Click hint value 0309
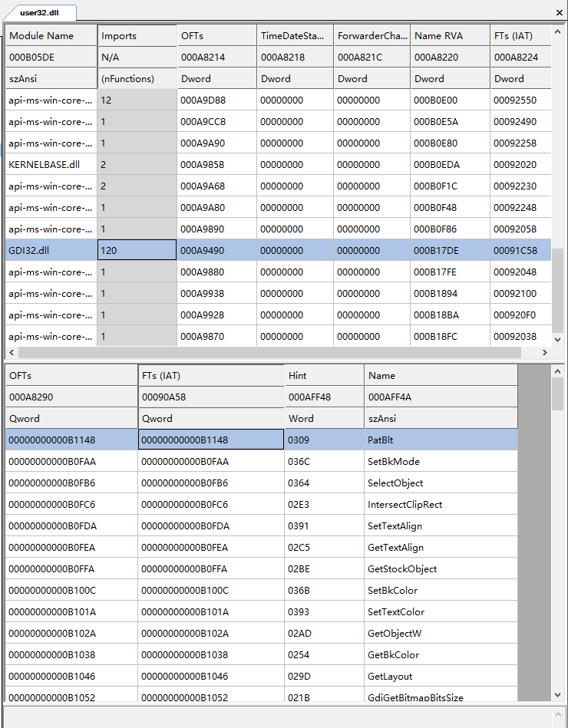 pyautogui.click(x=324, y=440)
